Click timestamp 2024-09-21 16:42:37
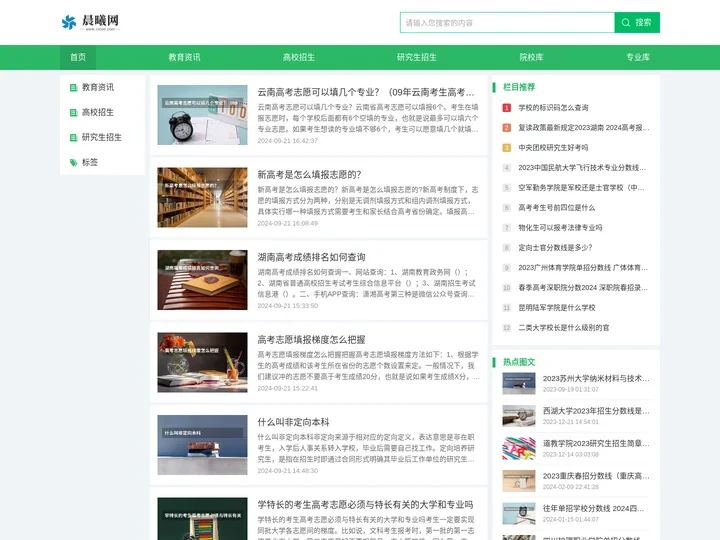Screen dimensions: 720x540 (x=287, y=141)
